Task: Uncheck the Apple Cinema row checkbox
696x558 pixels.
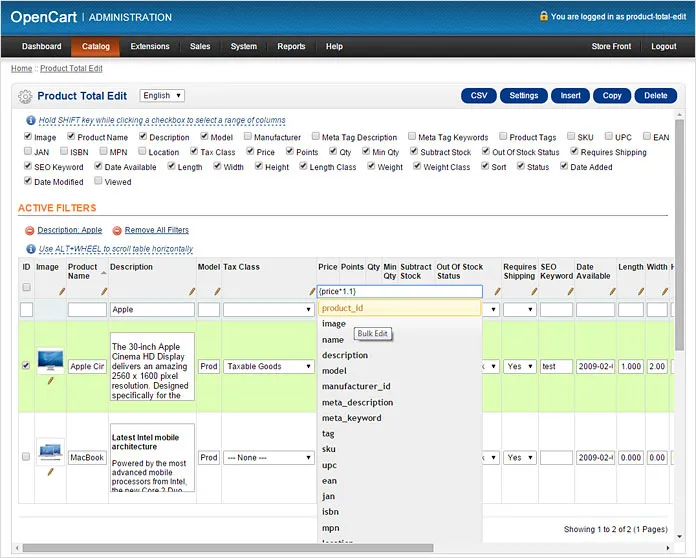Action: tap(26, 366)
